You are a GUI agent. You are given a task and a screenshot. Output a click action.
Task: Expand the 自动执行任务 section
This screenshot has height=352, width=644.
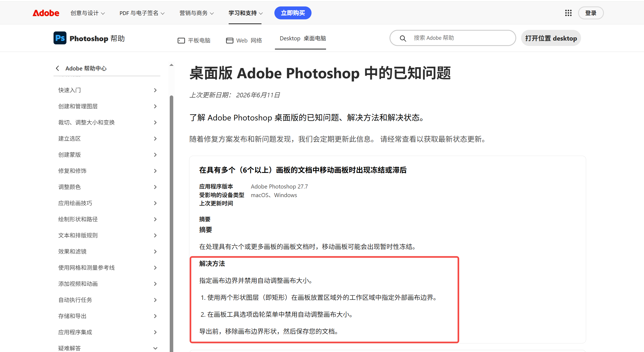point(107,300)
